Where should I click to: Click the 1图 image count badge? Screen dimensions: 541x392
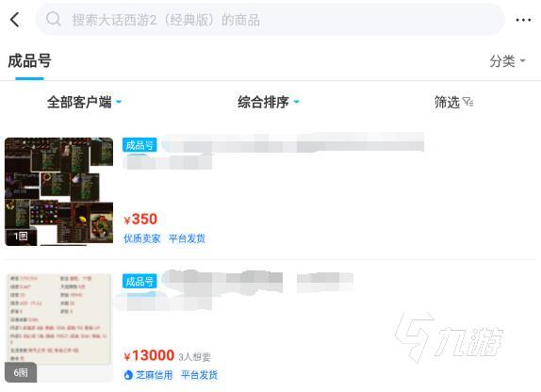pyautogui.click(x=21, y=237)
